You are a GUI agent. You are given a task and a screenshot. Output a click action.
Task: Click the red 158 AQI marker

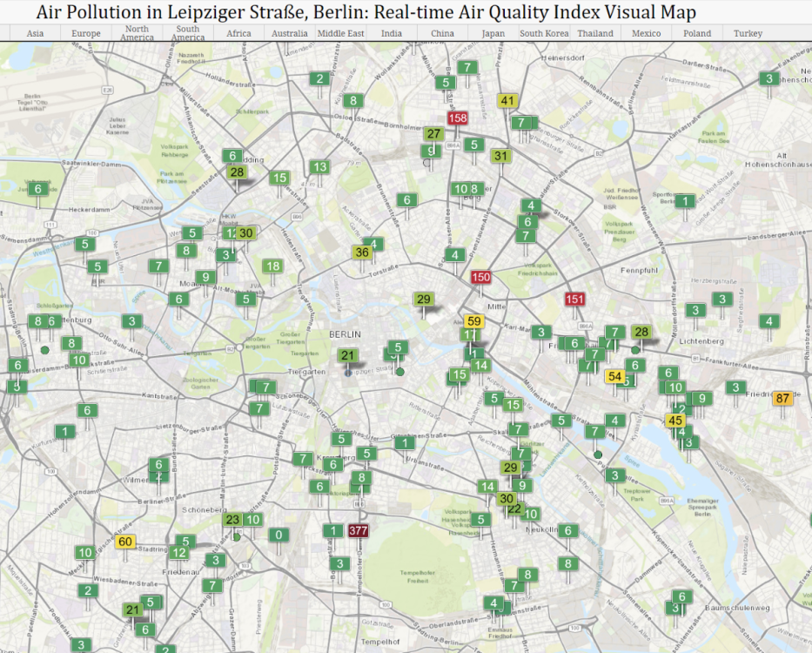457,118
